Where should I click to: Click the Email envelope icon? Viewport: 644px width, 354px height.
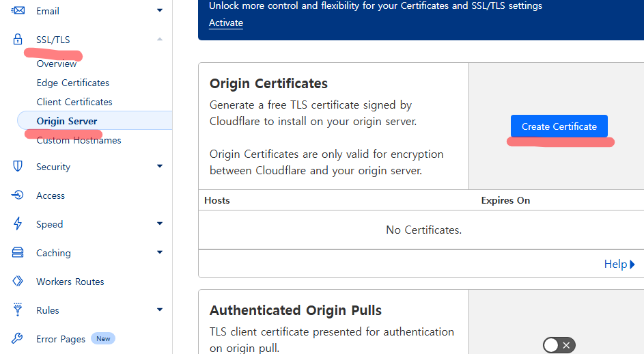click(x=18, y=11)
